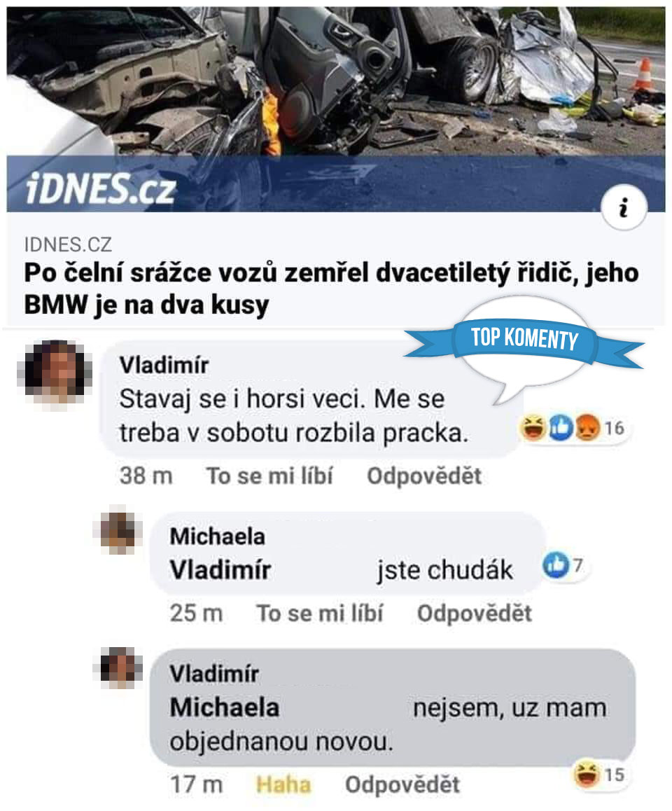Open the crash article photo
Viewport: 672px width, 811px height.
(336, 109)
